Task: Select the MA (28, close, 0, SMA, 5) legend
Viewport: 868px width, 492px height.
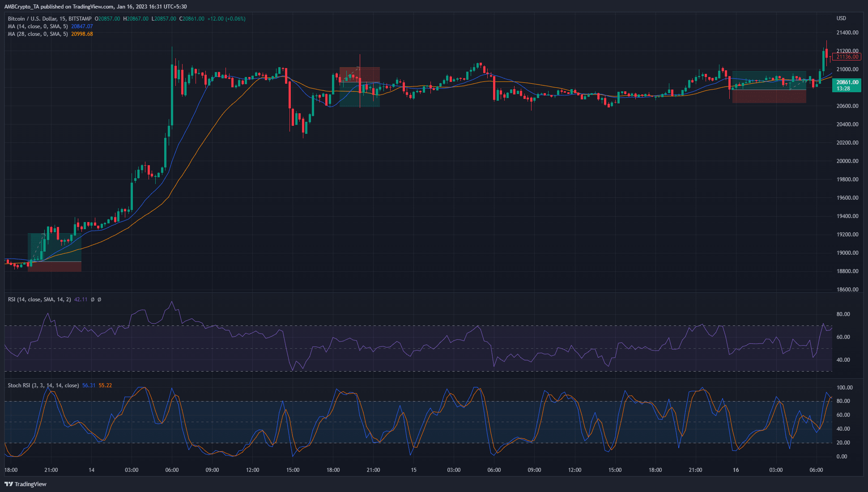Action: [x=38, y=34]
